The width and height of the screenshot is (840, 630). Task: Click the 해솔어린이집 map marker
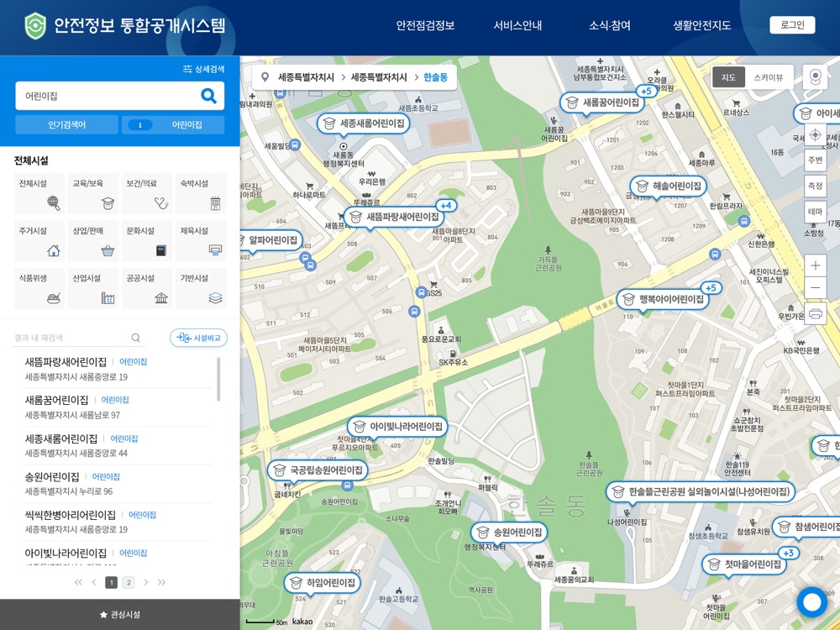click(669, 186)
